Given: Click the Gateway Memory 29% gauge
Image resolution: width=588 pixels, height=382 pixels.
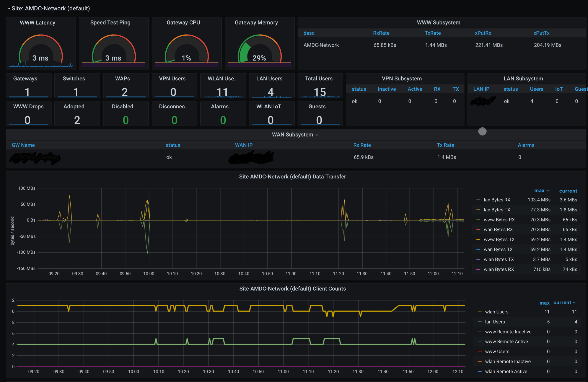Looking at the screenshot, I should point(259,49).
